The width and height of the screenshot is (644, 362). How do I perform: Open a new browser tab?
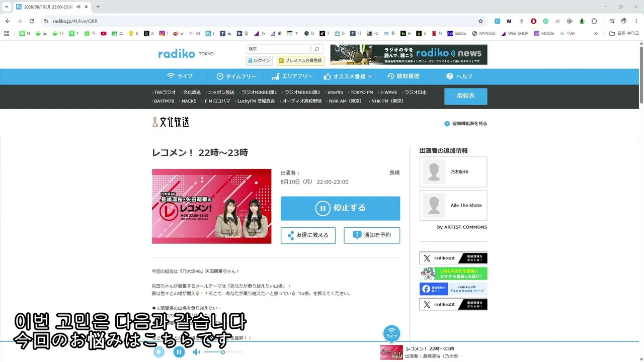[x=98, y=7]
